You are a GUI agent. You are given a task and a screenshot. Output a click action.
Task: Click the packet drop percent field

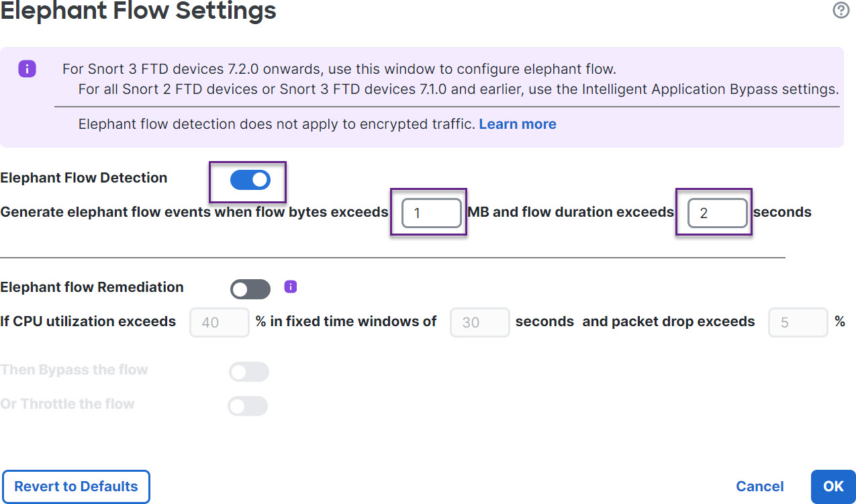[798, 322]
